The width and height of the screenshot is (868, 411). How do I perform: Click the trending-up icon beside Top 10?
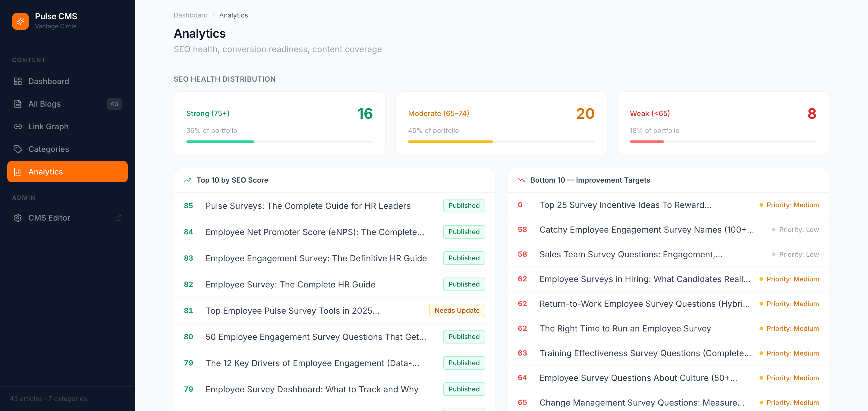(x=188, y=180)
